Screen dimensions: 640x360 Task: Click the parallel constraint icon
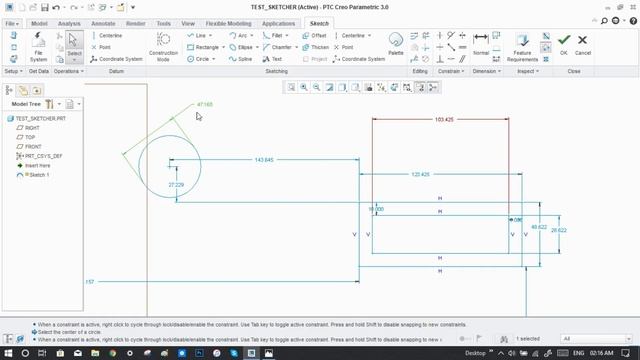pyautogui.click(x=462, y=59)
